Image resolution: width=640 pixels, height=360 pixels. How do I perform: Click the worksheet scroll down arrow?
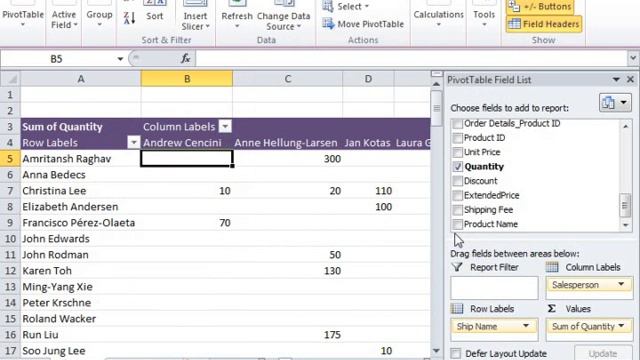pos(436,351)
